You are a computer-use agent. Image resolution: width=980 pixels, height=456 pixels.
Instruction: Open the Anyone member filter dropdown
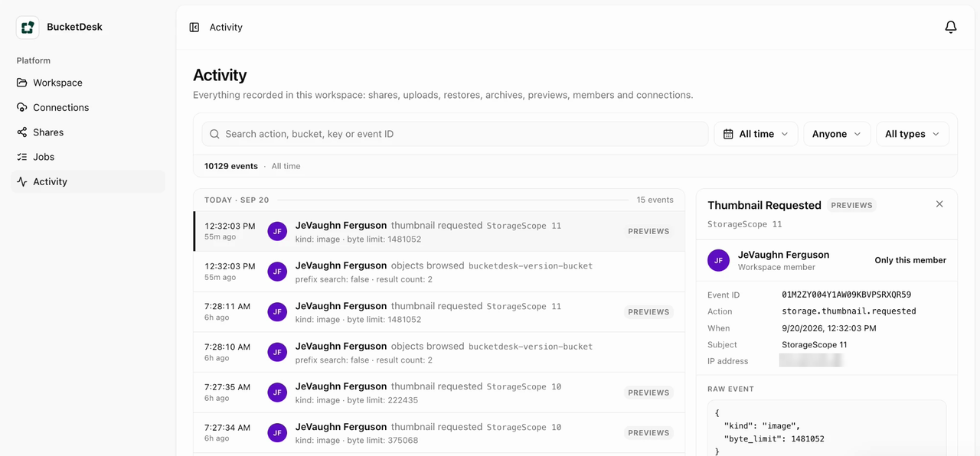[x=837, y=134]
